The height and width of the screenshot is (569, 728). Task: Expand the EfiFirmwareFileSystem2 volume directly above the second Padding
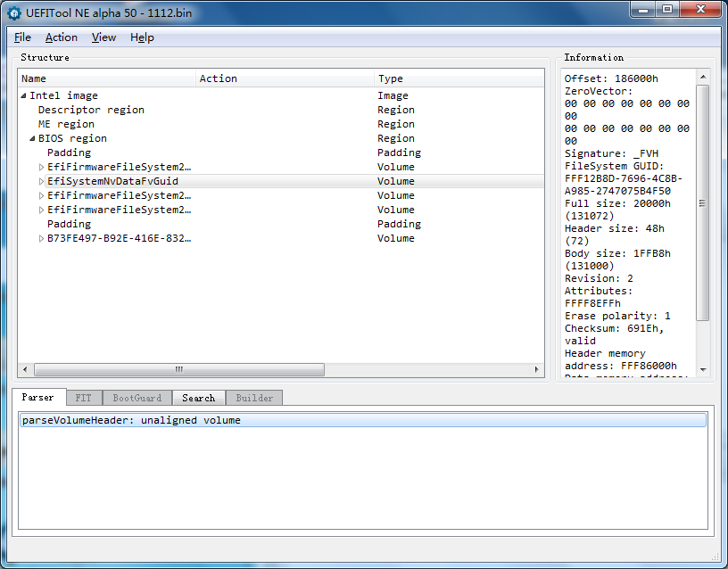(x=41, y=210)
